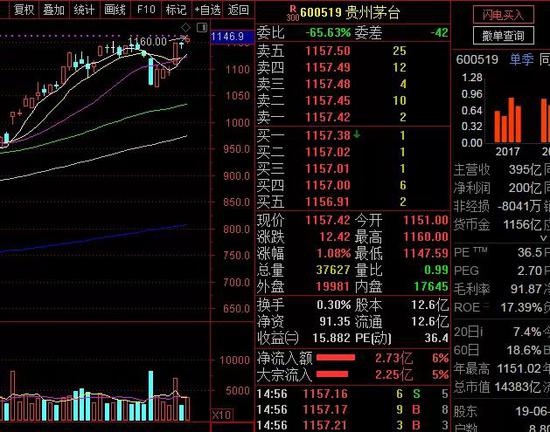
Task: Open the 统计 statistics toolbar item
Action: tap(84, 9)
